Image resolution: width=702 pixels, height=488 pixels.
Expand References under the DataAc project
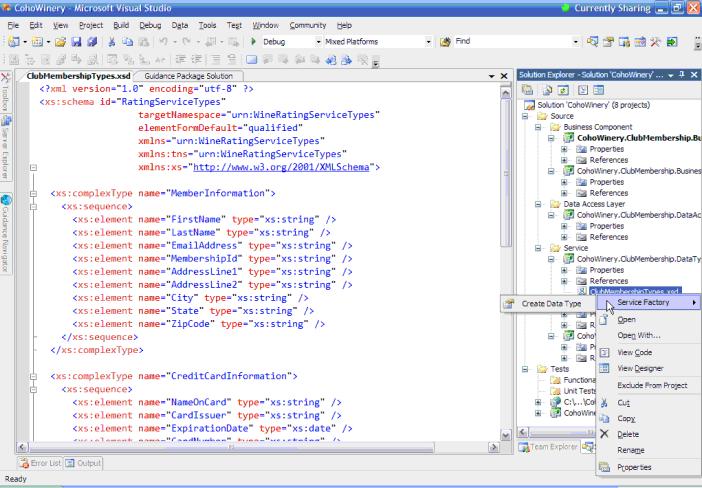564,237
